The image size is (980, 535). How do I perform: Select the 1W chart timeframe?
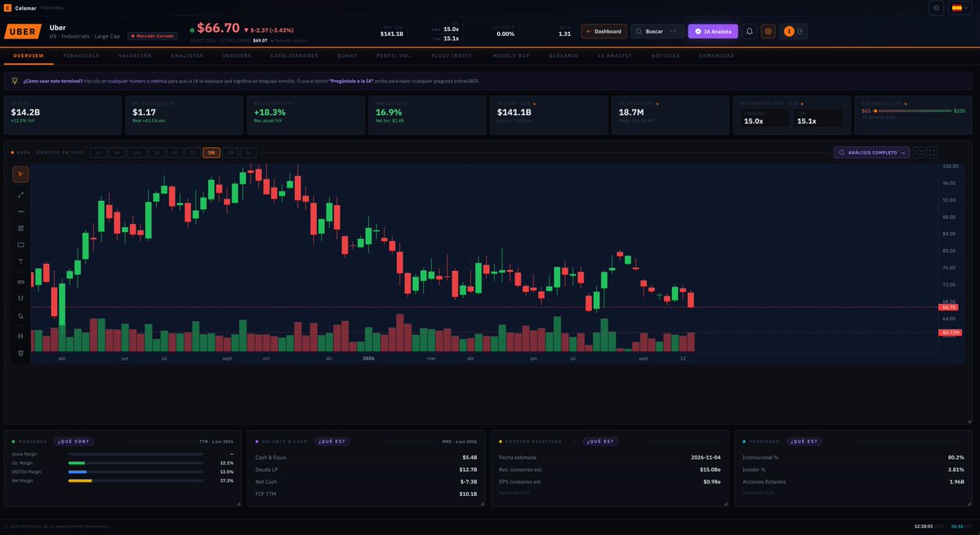pyautogui.click(x=212, y=153)
